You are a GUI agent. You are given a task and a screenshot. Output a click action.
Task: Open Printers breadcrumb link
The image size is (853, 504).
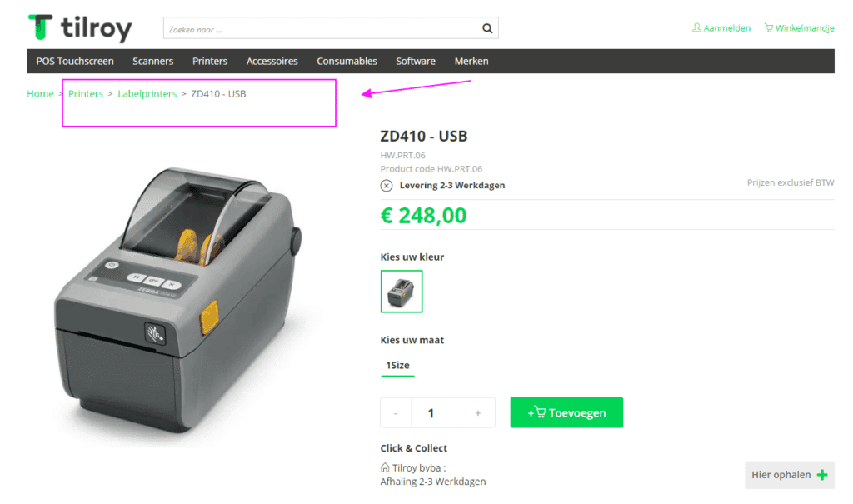pos(86,93)
